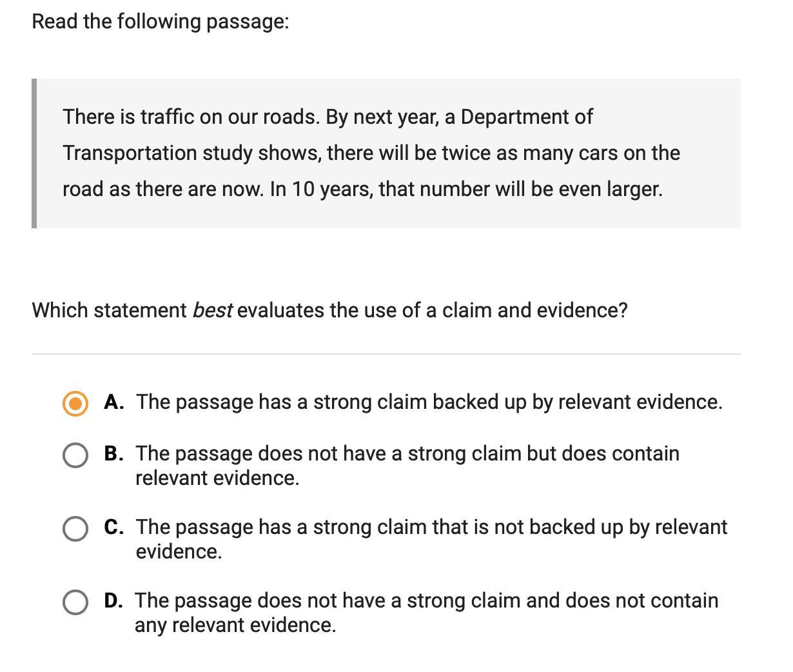Viewport: 793px width, 672px height.
Task: Mark the option C radio button
Action: (x=75, y=529)
